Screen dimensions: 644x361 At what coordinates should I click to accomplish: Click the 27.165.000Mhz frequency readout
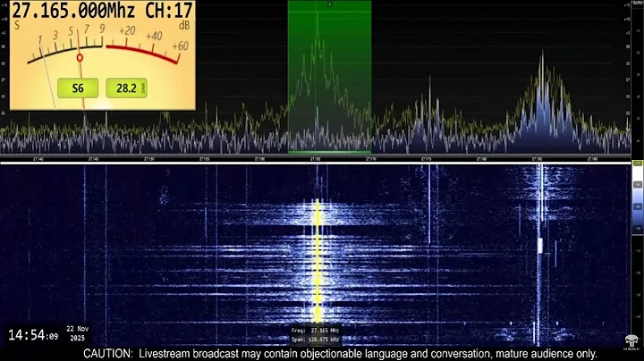coord(73,10)
